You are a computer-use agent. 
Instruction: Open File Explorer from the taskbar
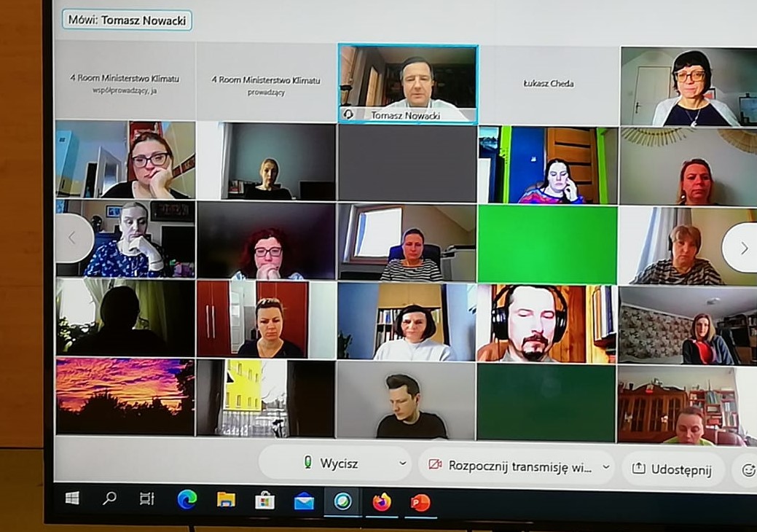(x=226, y=499)
